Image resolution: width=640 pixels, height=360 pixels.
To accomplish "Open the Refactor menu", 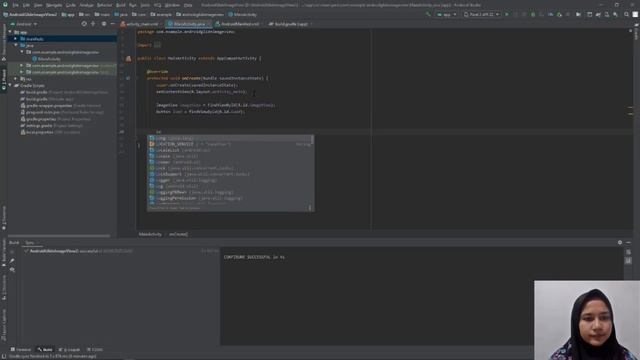I will (104, 5).
